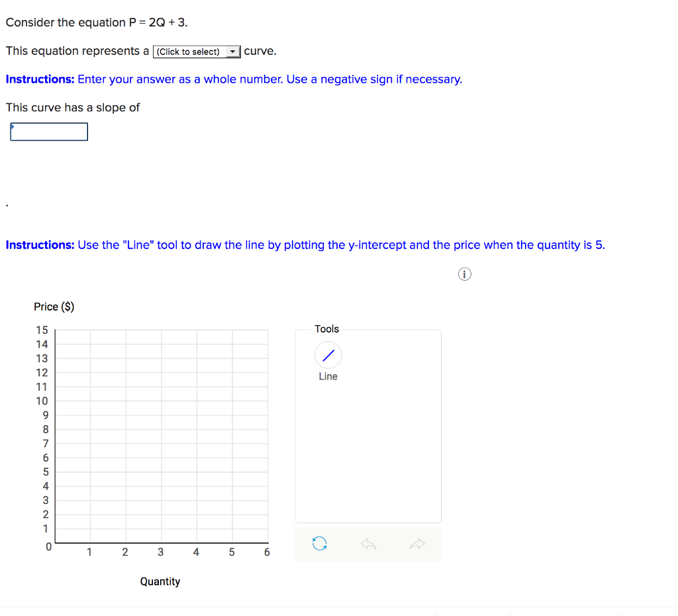Click the redo arrow icon
The height and width of the screenshot is (616, 678).
[x=418, y=543]
